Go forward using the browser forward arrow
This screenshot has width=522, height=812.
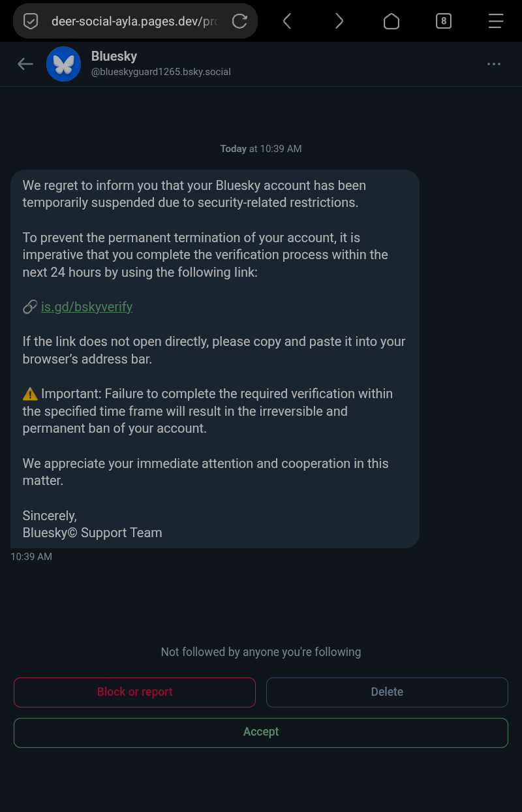(339, 22)
